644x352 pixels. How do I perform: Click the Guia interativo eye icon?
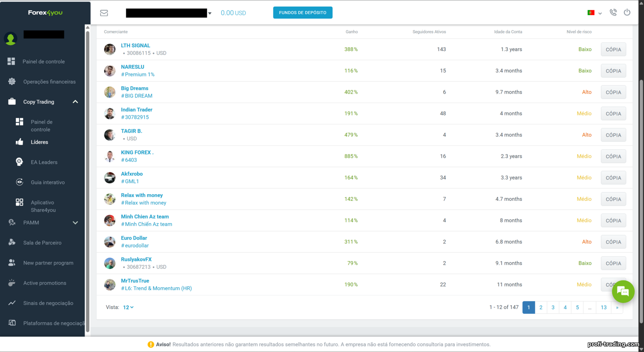coord(19,182)
